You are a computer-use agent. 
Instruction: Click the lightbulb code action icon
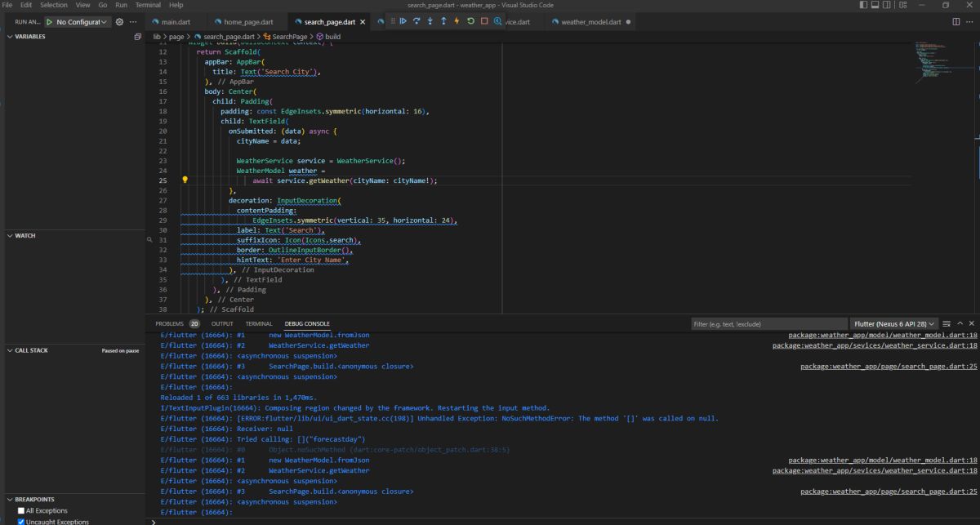pos(185,180)
